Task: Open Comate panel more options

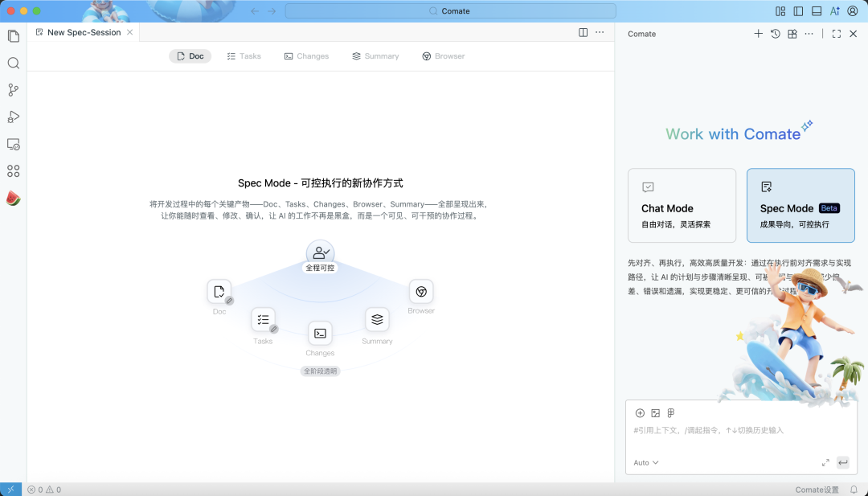Action: coord(809,34)
